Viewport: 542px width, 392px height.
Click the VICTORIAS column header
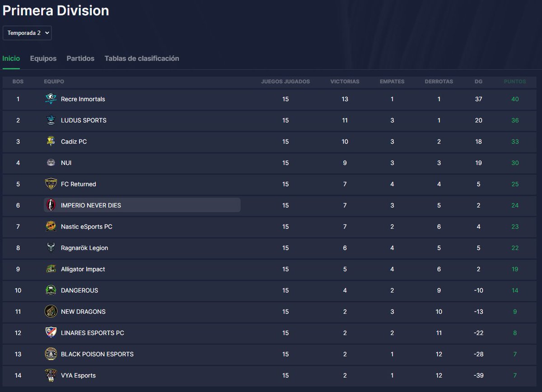click(345, 82)
